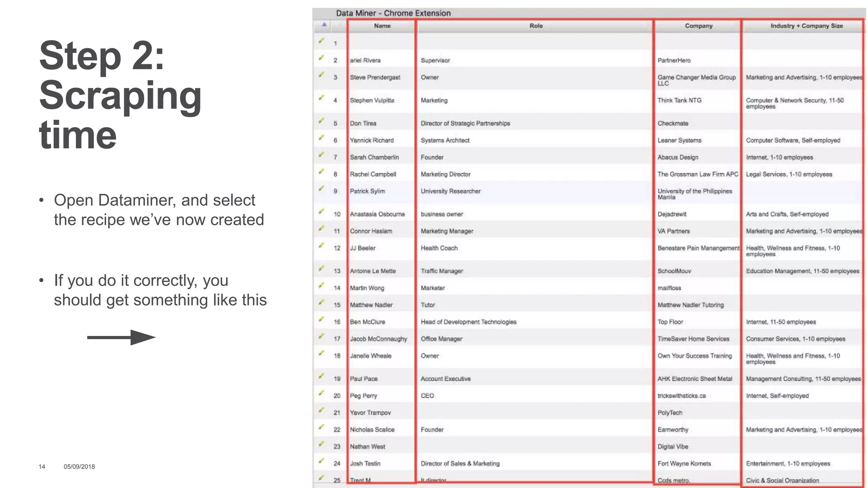This screenshot has height=488, width=868.
Task: Click the pencil icon on row 10
Action: [x=322, y=211]
